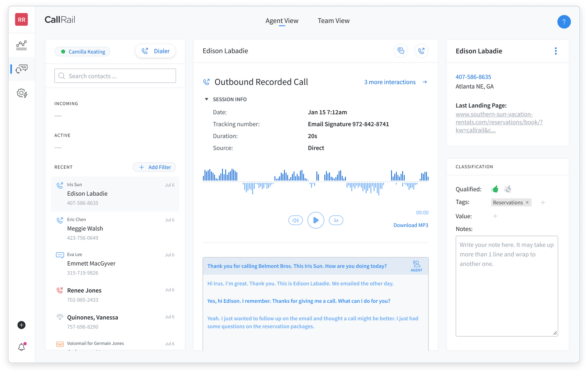Viewport: 588px width, 373px height.
Task: Open the Edison Labadie three-dot menu
Action: 556,51
